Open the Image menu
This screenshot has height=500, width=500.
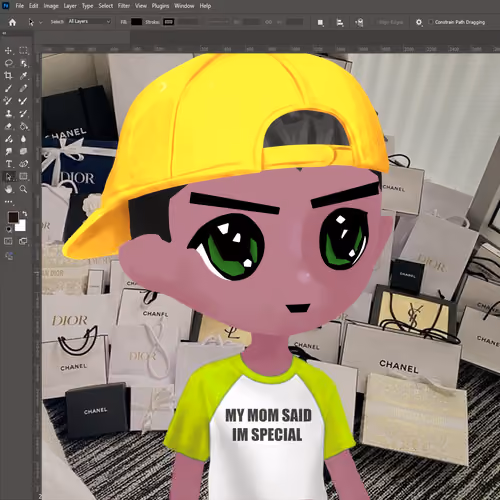(x=51, y=6)
